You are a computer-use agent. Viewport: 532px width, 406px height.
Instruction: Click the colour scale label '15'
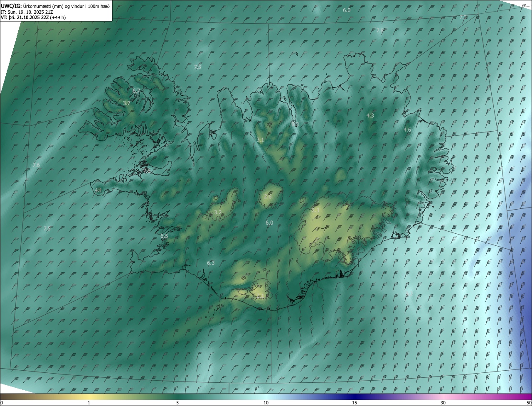(355, 403)
